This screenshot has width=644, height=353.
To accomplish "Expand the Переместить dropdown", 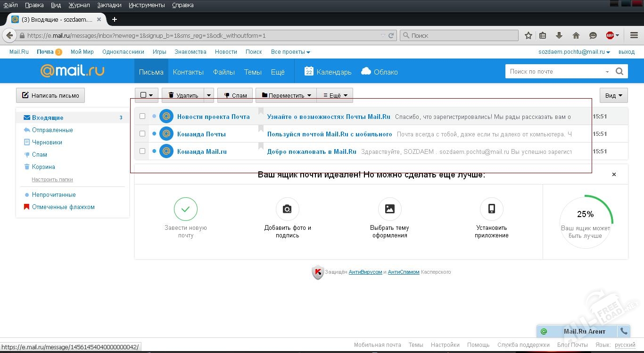I will 286,95.
